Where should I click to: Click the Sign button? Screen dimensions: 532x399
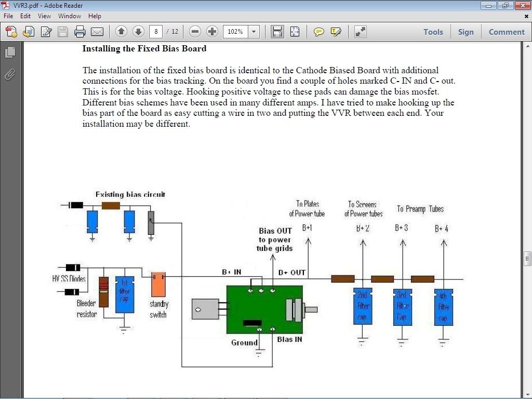(466, 32)
